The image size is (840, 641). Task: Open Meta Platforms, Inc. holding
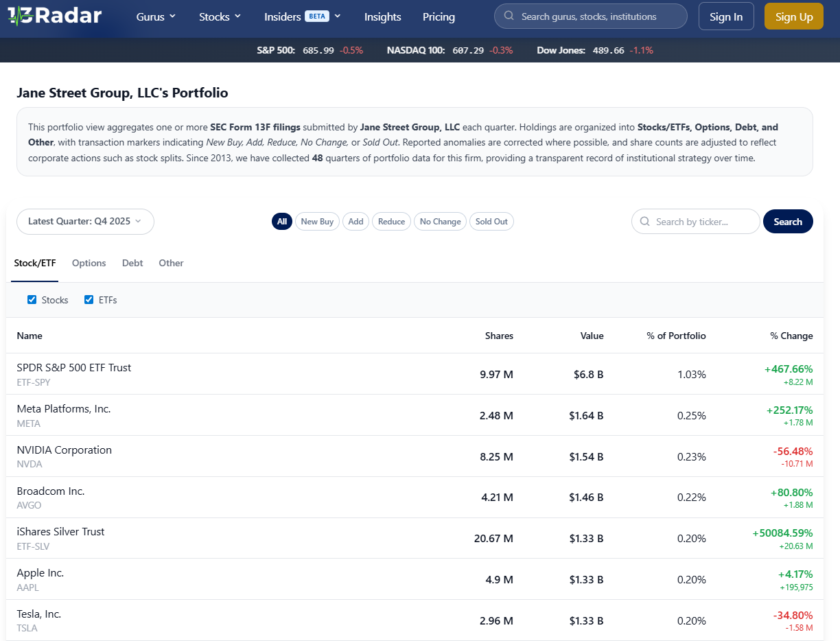[x=64, y=409]
